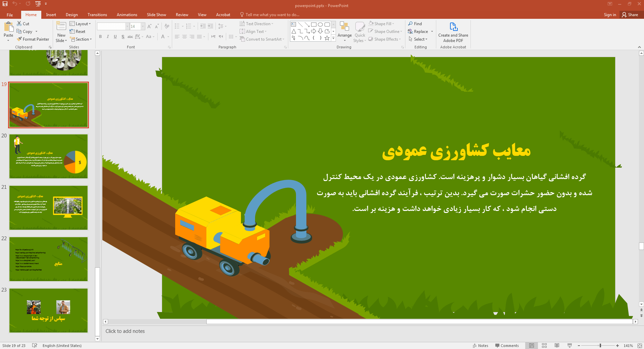
Task: Switch to the Design tab
Action: (x=71, y=15)
